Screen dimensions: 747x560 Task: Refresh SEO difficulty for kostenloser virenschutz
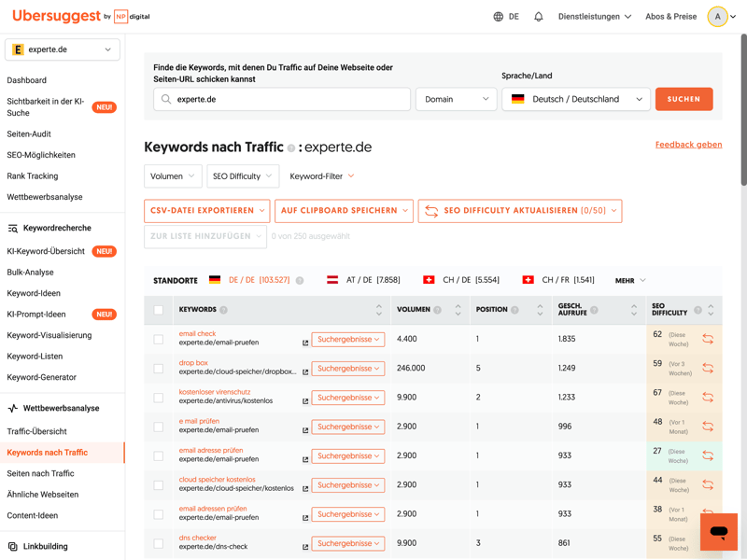pyautogui.click(x=708, y=398)
